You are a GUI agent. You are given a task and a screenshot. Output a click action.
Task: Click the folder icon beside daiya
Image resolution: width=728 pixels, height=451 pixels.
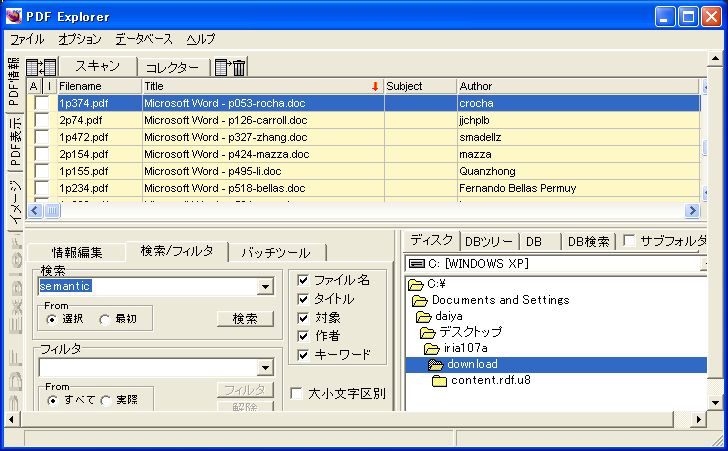click(x=424, y=317)
